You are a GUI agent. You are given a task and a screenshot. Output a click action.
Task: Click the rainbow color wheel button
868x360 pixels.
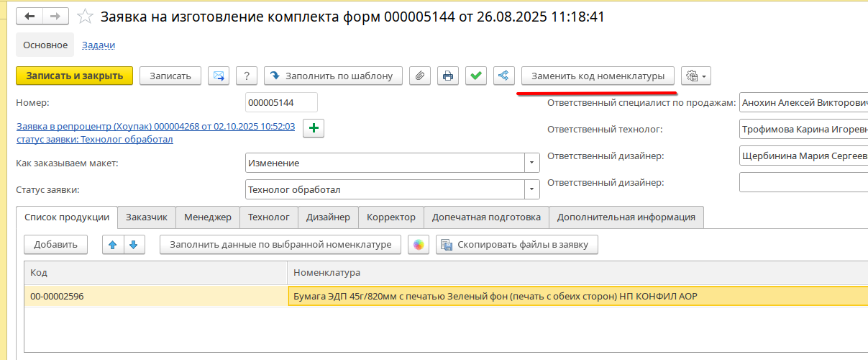(x=418, y=245)
